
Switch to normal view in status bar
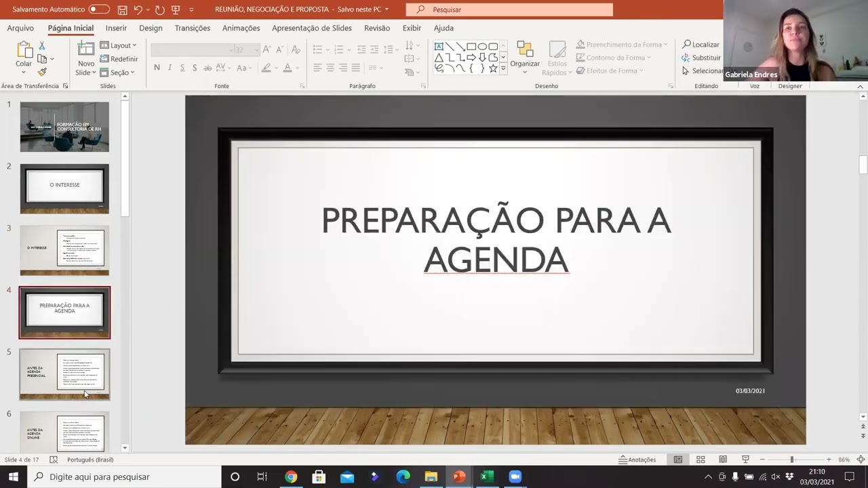pos(677,460)
